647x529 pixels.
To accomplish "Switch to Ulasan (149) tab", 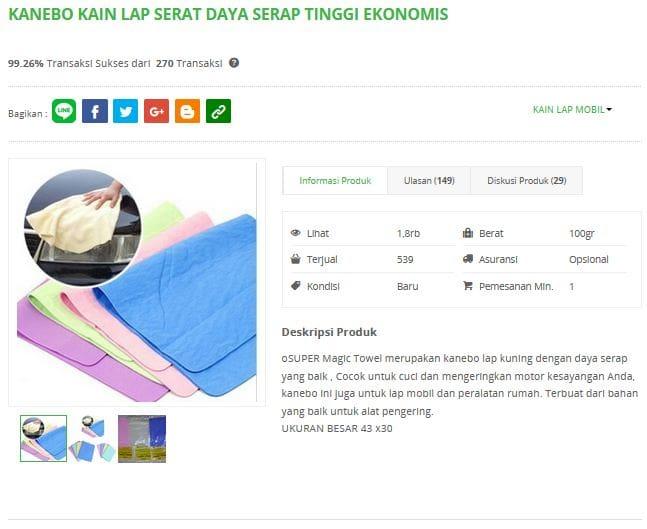I will click(x=429, y=181).
